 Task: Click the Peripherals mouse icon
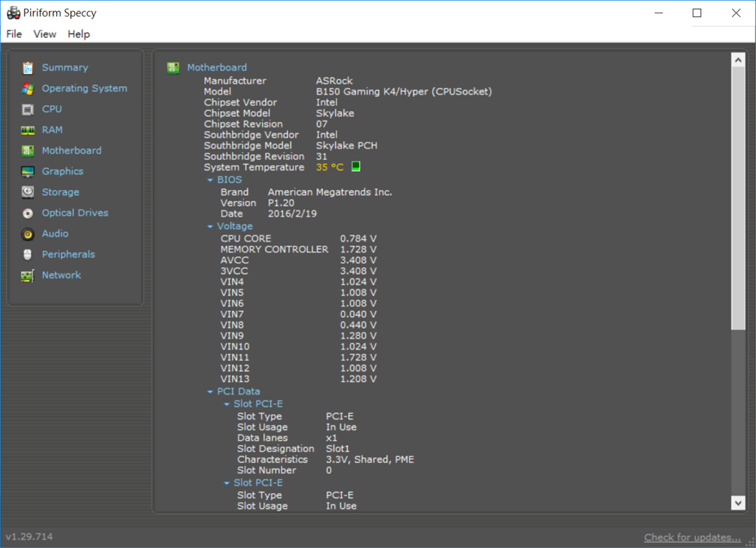[x=28, y=255]
